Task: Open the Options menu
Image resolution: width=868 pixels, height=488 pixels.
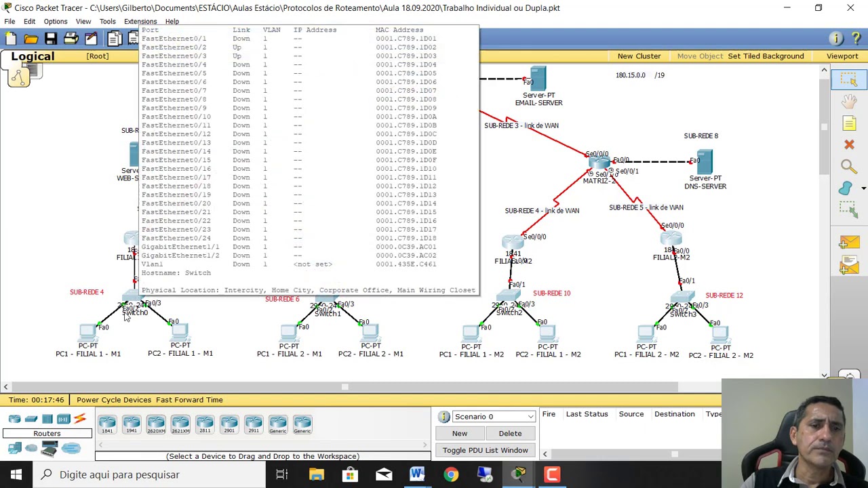Action: [56, 21]
